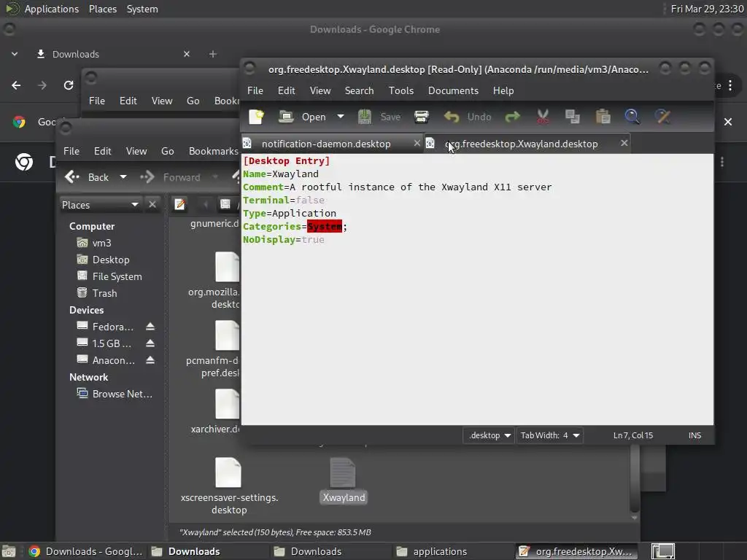Eject the Anaconda device
The width and height of the screenshot is (747, 560).
click(x=150, y=360)
